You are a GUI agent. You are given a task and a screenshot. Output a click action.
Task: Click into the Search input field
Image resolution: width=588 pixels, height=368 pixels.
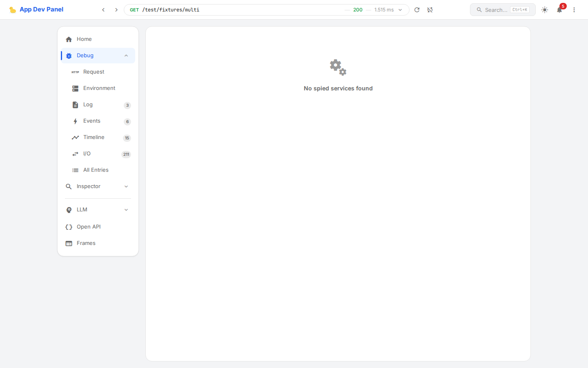(x=496, y=10)
